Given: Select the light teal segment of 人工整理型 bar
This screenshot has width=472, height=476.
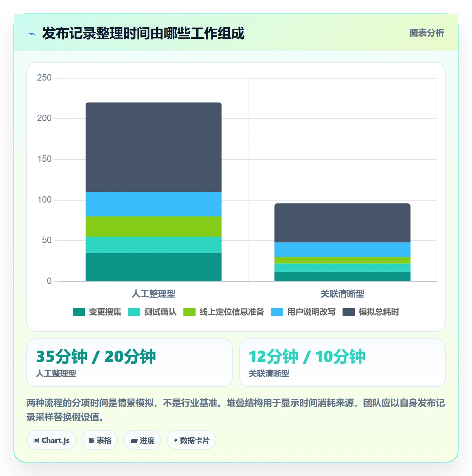Looking at the screenshot, I should coord(153,245).
